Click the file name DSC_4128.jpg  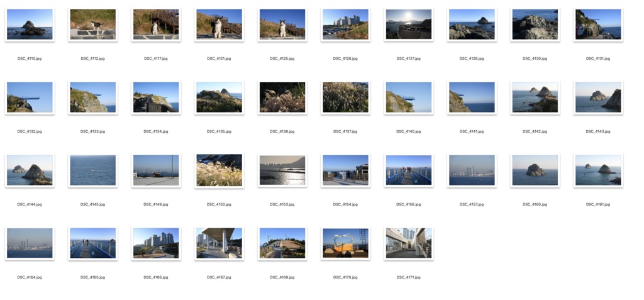pos(472,58)
